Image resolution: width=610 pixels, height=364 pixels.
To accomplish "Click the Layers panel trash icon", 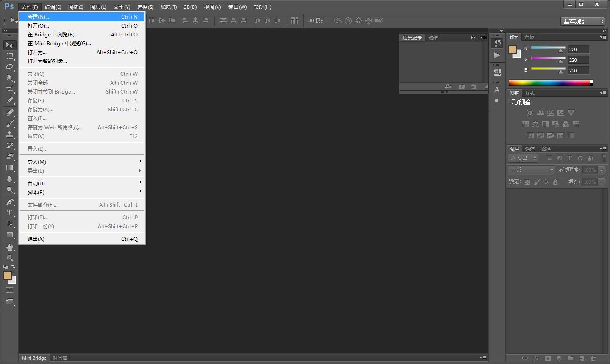I will tap(593, 358).
